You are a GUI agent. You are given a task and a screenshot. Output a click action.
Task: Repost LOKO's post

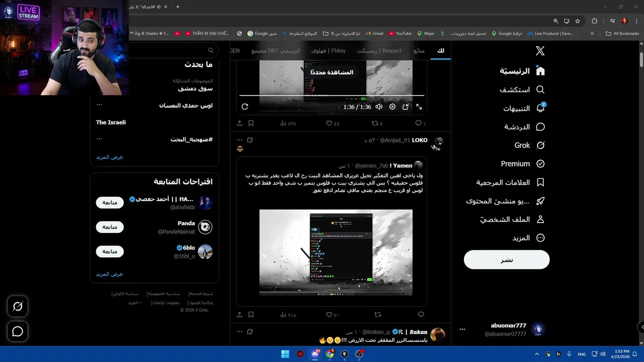point(378,315)
